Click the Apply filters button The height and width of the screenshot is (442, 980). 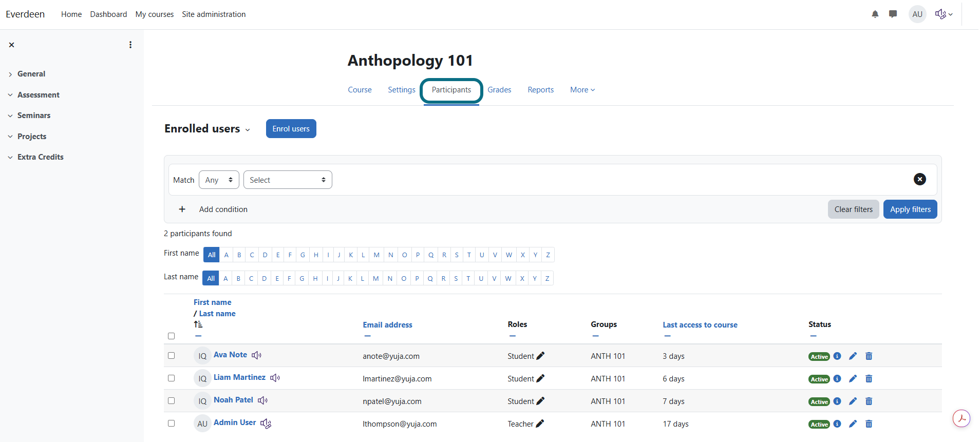[910, 209]
